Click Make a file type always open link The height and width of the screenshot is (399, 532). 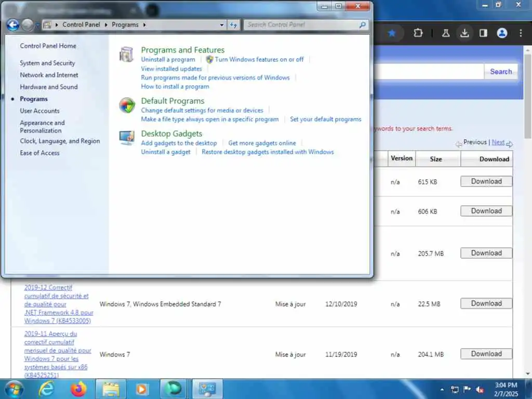coord(210,119)
